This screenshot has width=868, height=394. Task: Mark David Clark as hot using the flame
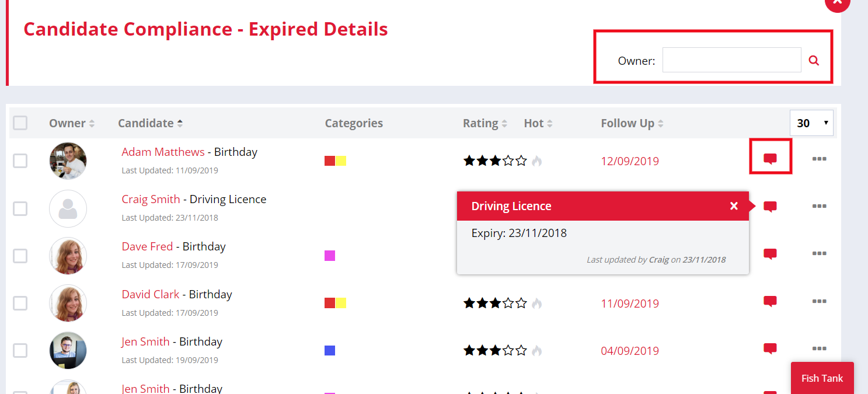tap(537, 303)
